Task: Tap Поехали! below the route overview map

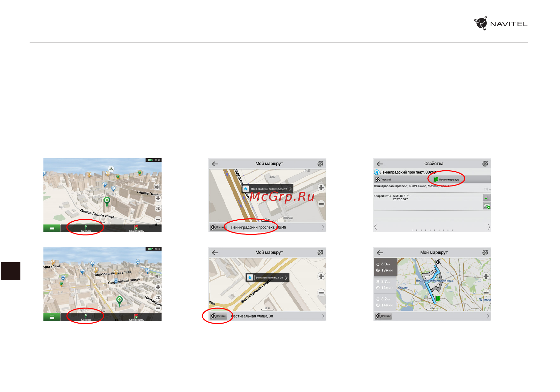Action: (x=383, y=316)
